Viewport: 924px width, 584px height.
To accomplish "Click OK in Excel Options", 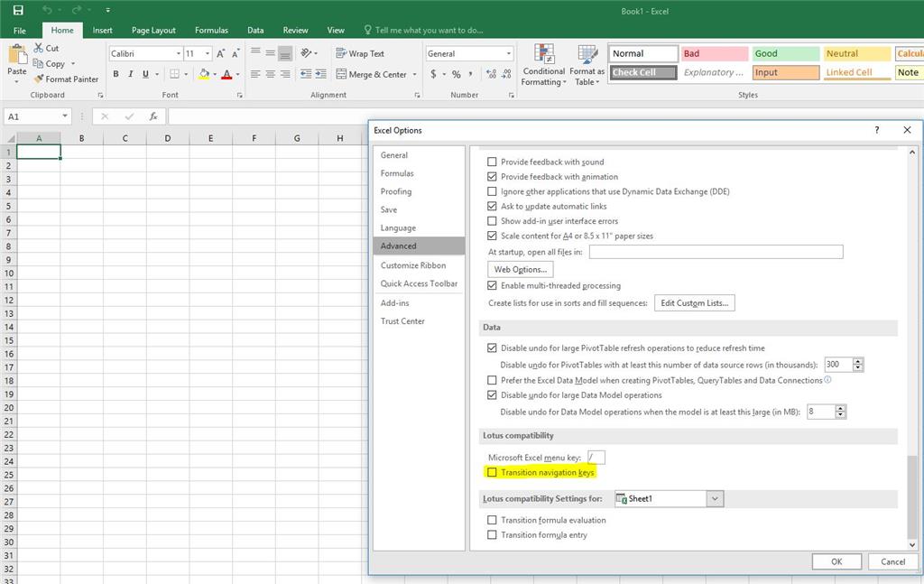I will [836, 561].
